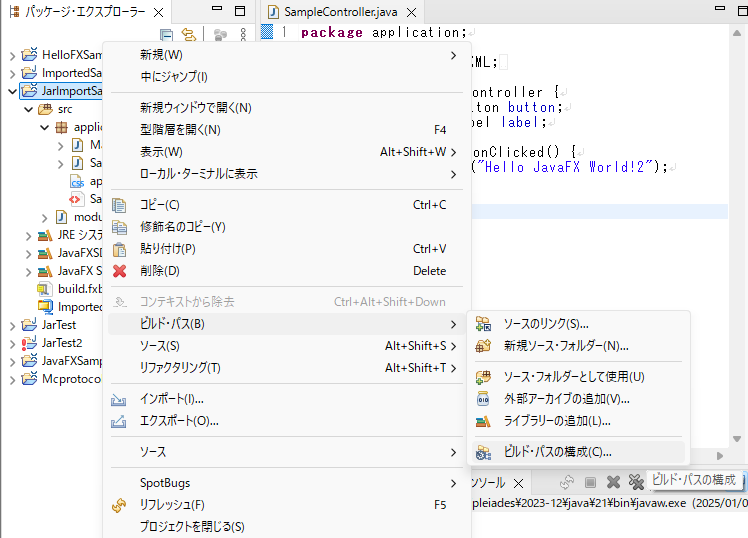The image size is (748, 538).
Task: Click the build path configure gear icon
Action: click(483, 452)
